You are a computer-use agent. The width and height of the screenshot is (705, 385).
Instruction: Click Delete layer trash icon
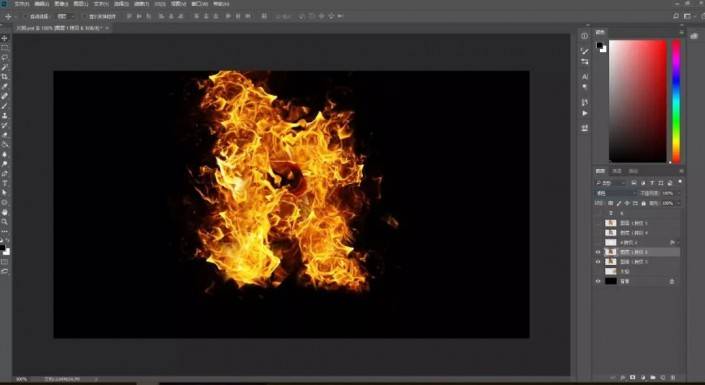tap(673, 377)
